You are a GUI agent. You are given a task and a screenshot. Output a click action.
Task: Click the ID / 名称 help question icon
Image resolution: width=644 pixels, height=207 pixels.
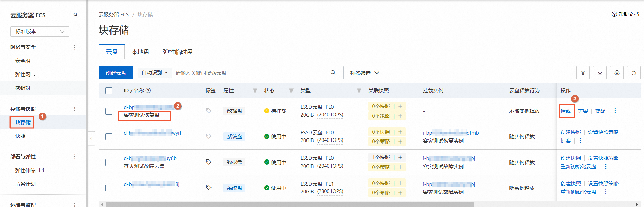pyautogui.click(x=148, y=90)
